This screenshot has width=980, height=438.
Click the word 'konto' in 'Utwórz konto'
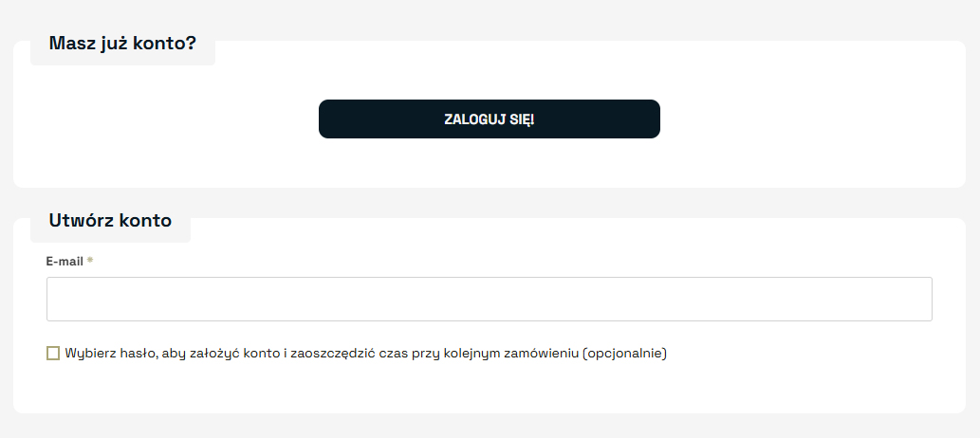[x=145, y=221]
